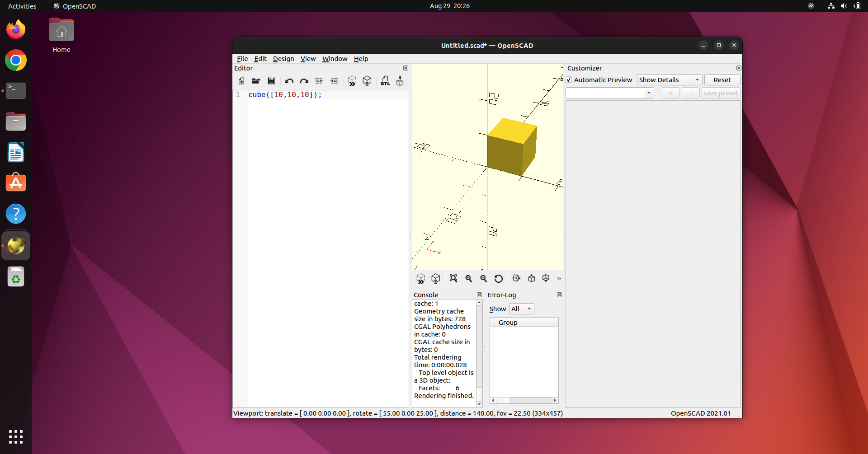Viewport: 868px width, 454px height.
Task: Reset the viewport view orientation
Action: click(499, 278)
